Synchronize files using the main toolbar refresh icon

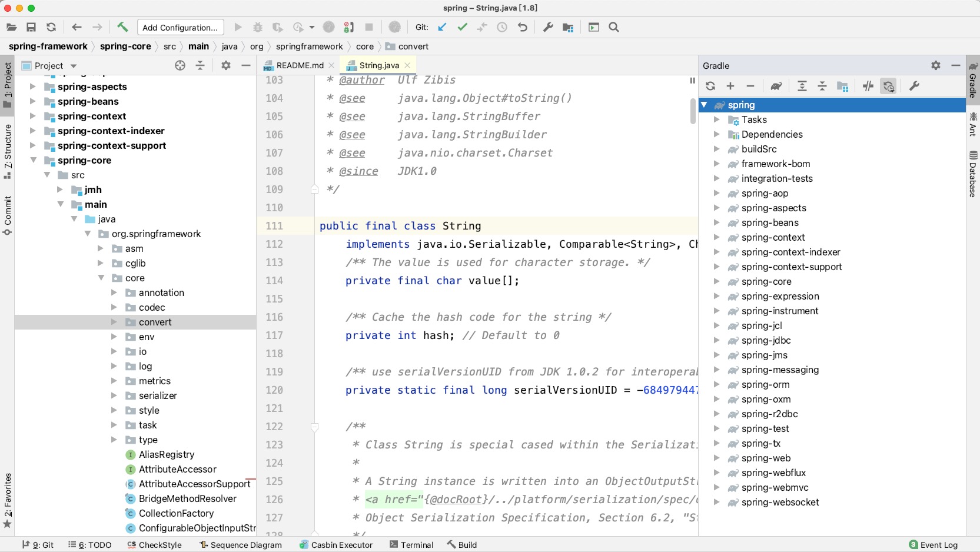pyautogui.click(x=51, y=27)
